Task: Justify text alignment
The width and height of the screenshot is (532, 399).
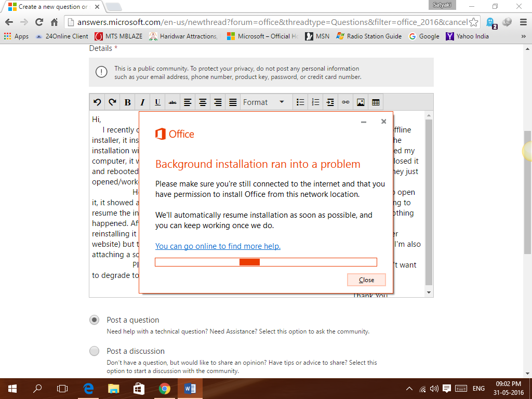Action: (x=233, y=102)
